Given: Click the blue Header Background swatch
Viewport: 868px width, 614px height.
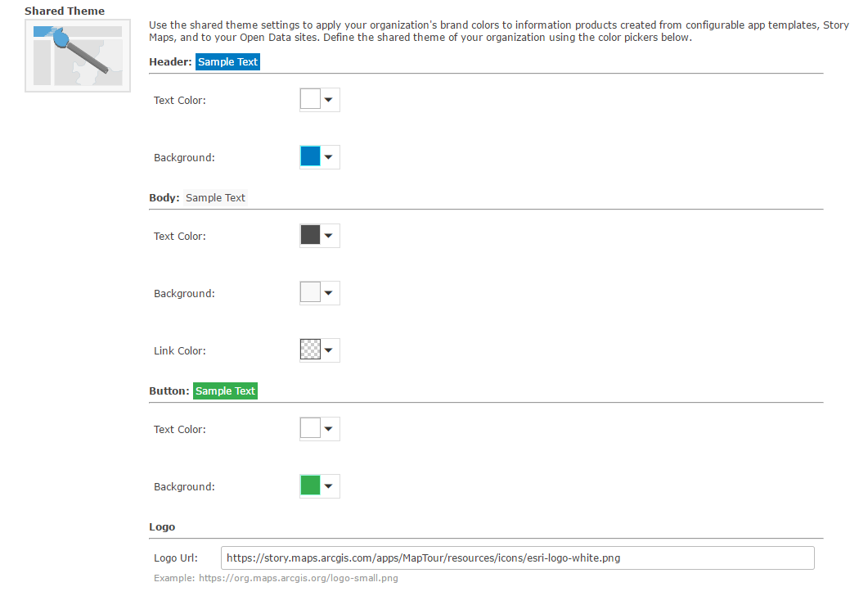Looking at the screenshot, I should [310, 157].
